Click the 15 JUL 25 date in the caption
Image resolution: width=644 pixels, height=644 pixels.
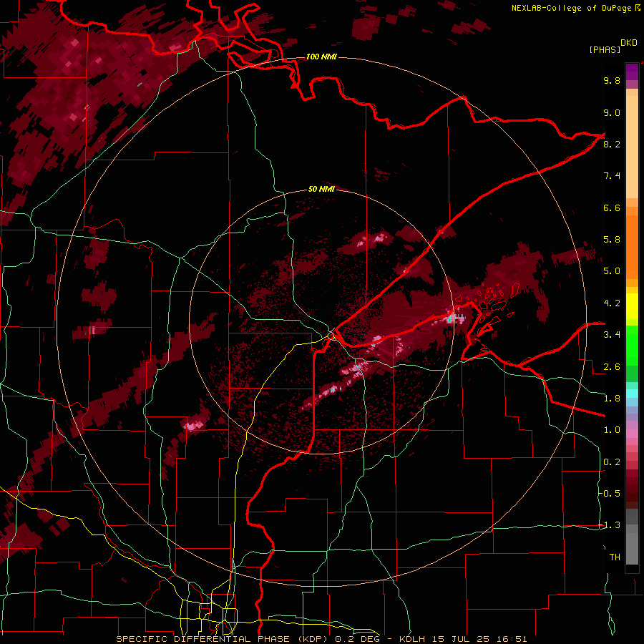point(462,639)
